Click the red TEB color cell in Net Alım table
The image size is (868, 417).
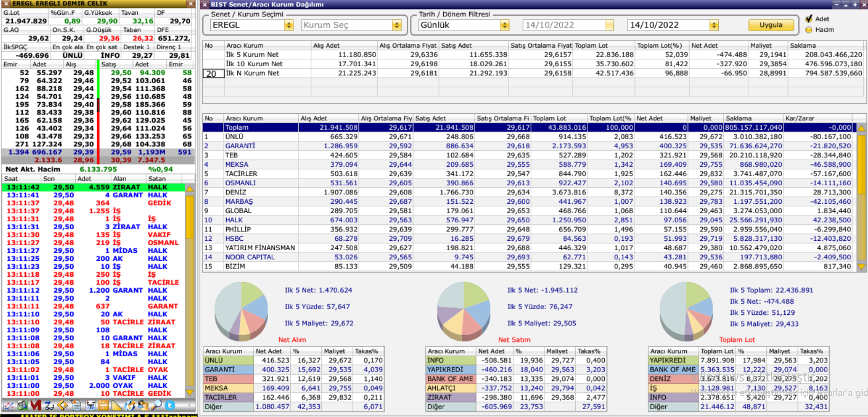click(228, 379)
